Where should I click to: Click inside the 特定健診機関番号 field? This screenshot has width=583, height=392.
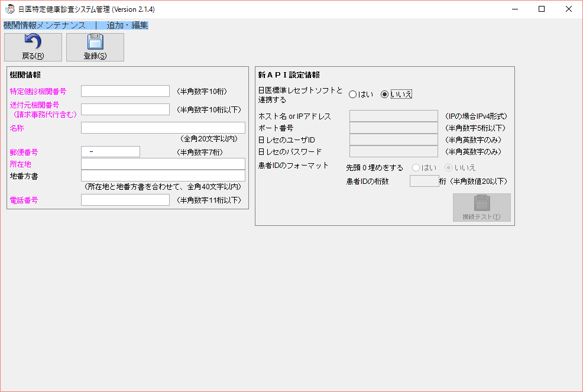tap(125, 90)
